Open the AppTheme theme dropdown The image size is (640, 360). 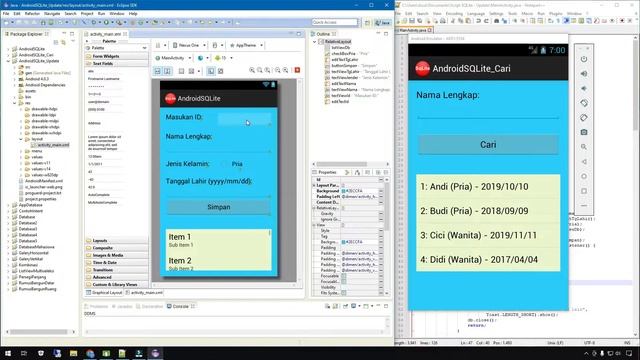click(246, 45)
